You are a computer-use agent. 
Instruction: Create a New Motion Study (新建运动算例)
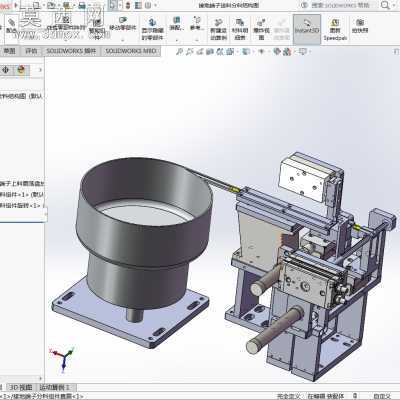pyautogui.click(x=219, y=29)
